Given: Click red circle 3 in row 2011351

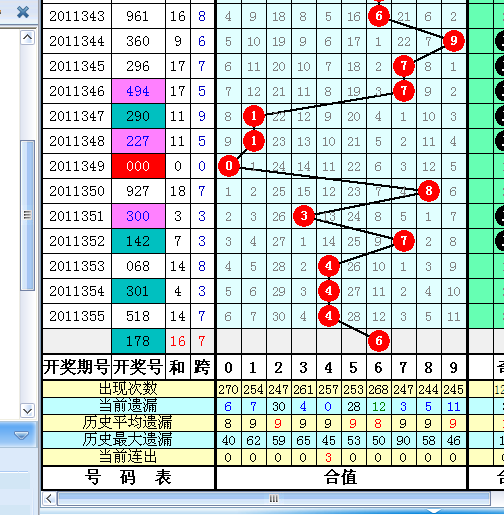Looking at the screenshot, I should click(304, 216).
